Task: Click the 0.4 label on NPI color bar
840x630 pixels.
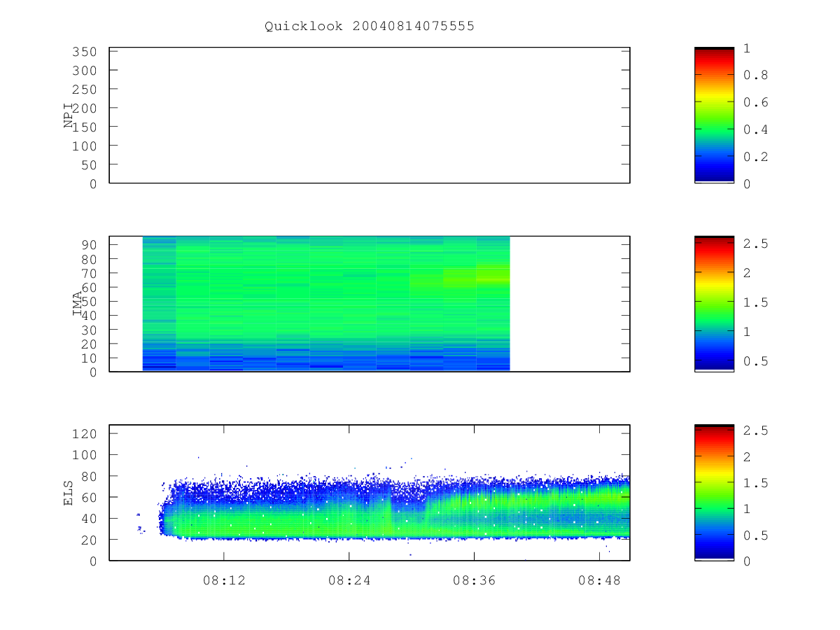Action: 756,129
